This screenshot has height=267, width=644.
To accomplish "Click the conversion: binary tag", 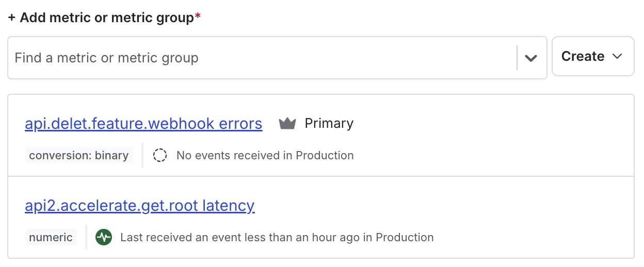I will click(79, 155).
